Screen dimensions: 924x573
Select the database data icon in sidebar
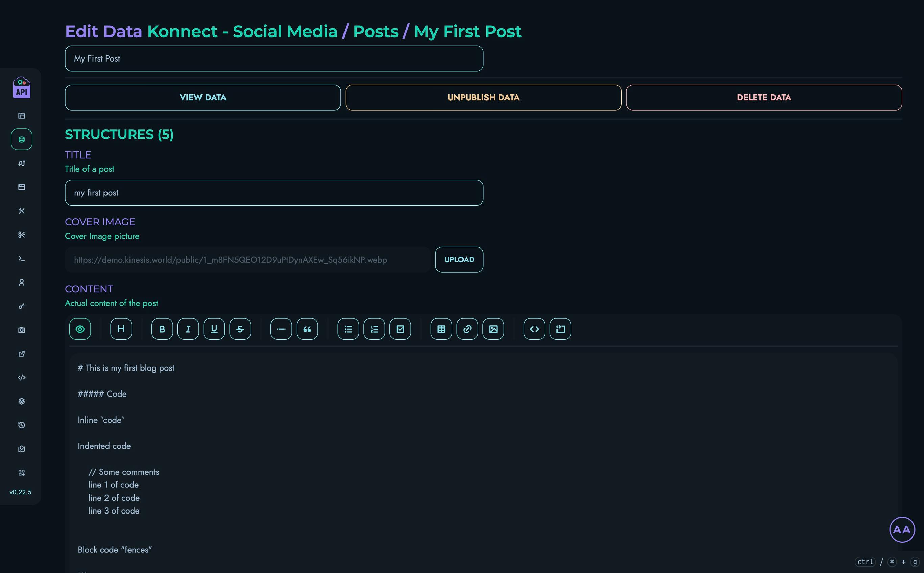22,140
